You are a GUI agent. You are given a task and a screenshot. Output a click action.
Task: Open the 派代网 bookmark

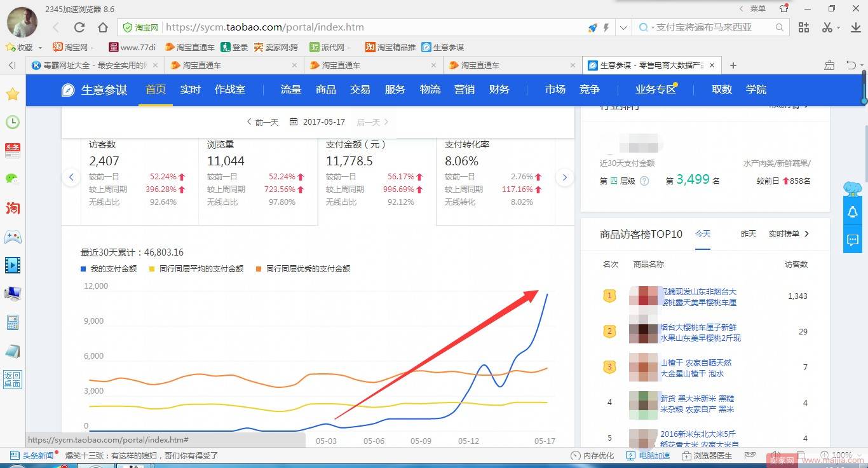[330, 47]
